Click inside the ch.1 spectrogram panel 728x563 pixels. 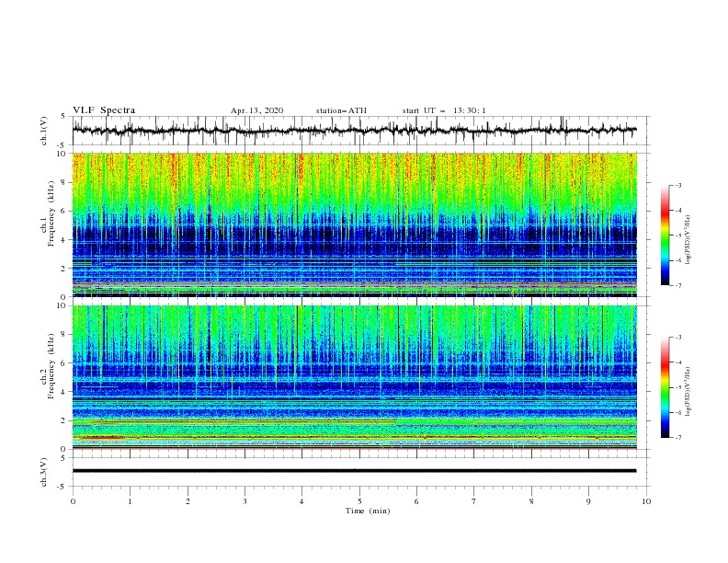click(354, 224)
